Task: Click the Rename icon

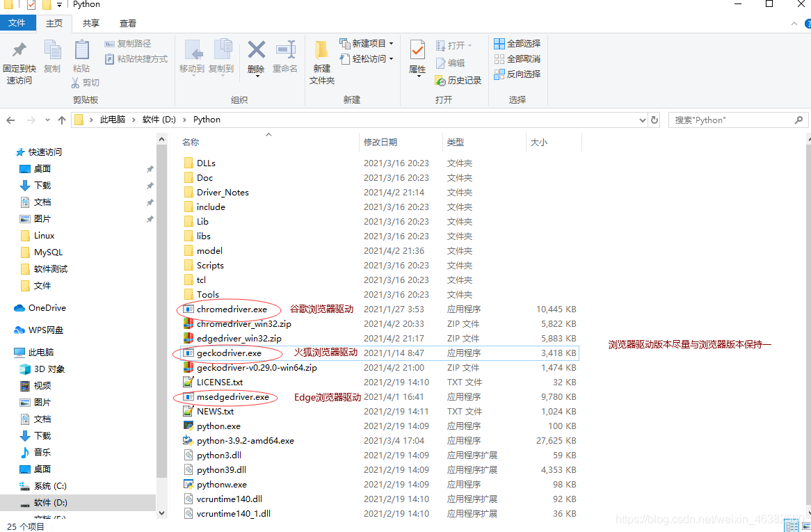Action: (285, 50)
